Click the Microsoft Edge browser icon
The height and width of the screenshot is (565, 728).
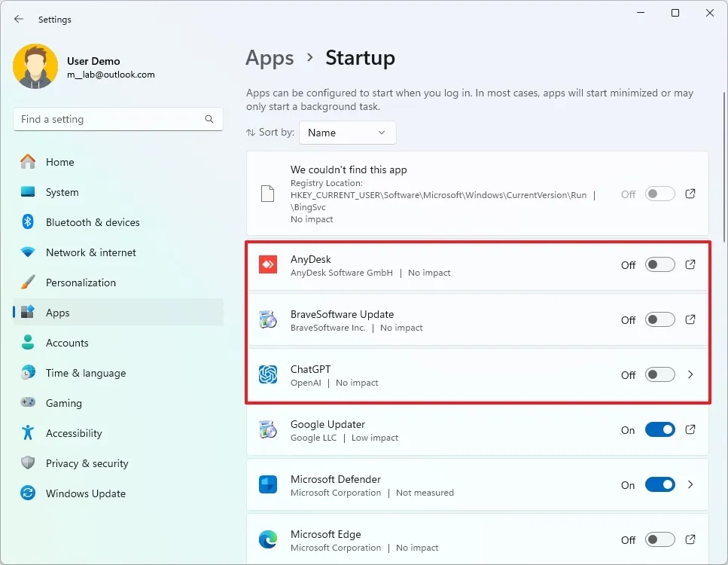267,539
